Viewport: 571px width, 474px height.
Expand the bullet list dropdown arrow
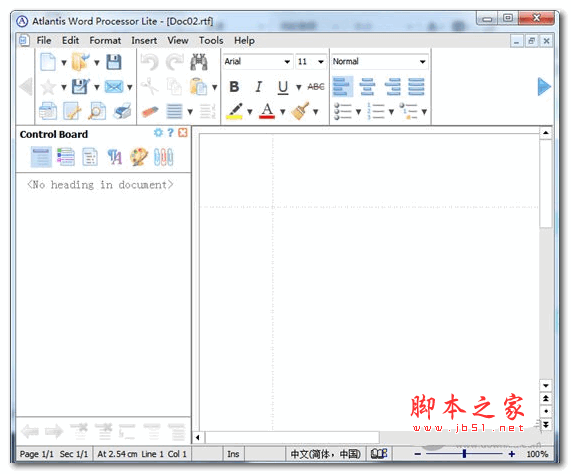(x=358, y=111)
